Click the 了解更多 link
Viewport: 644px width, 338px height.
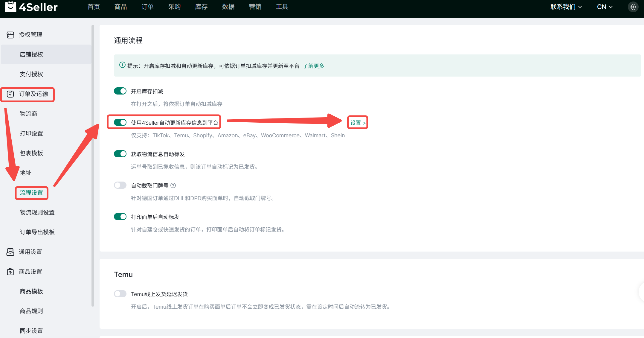point(313,66)
